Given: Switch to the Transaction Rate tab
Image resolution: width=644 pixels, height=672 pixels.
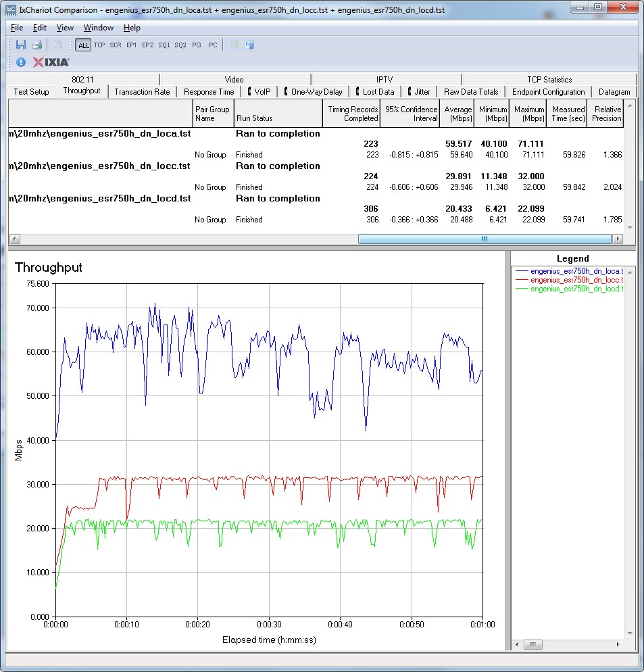Looking at the screenshot, I should point(143,92).
